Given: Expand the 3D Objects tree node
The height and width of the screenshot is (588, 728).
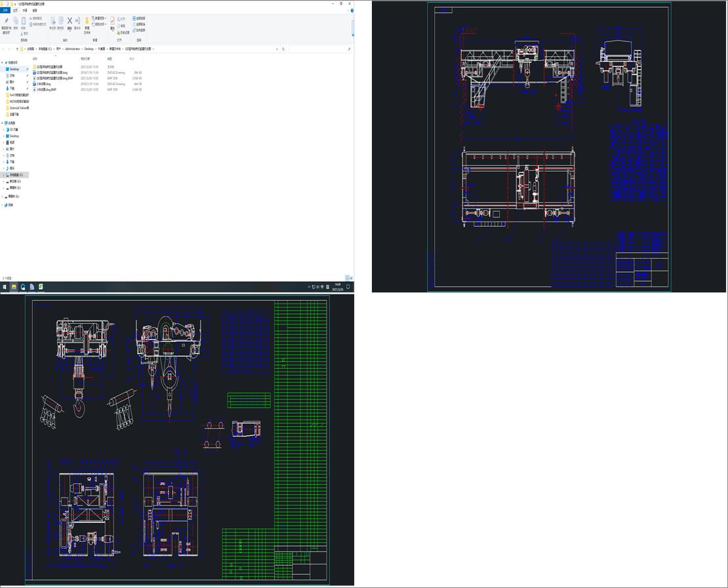Looking at the screenshot, I should pyautogui.click(x=4, y=130).
